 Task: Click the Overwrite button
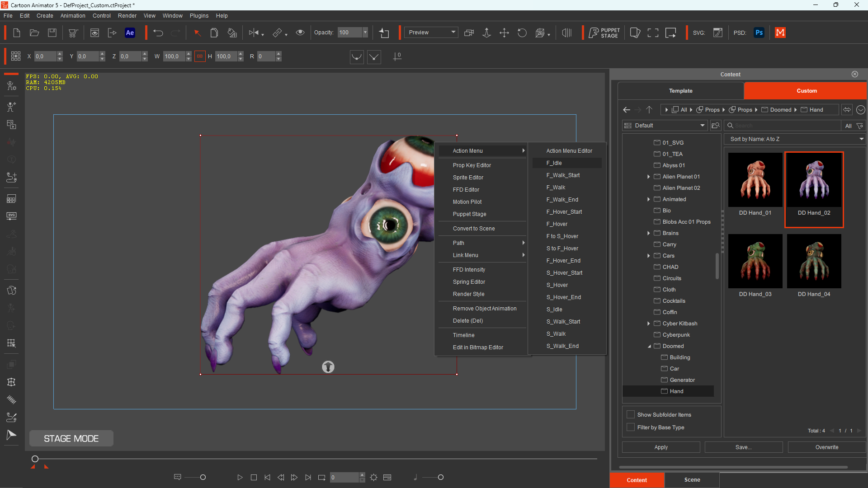(827, 447)
